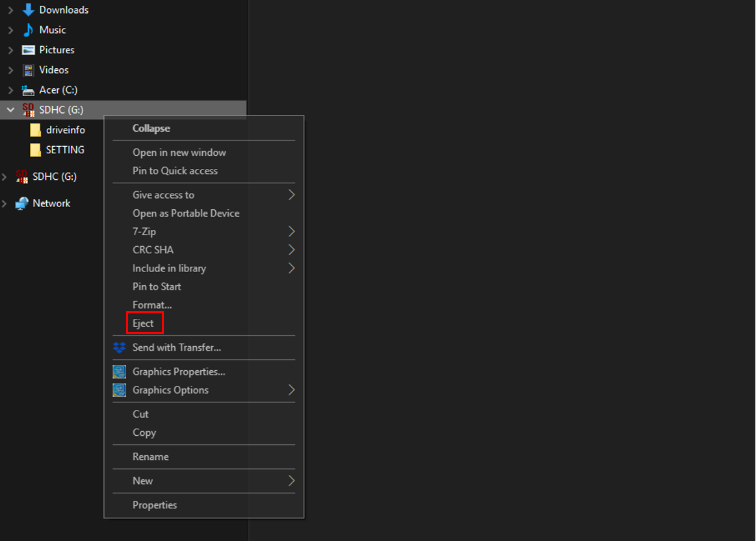Viewport: 756px width, 541px height.
Task: Select Music in the navigation tree
Action: tap(53, 30)
